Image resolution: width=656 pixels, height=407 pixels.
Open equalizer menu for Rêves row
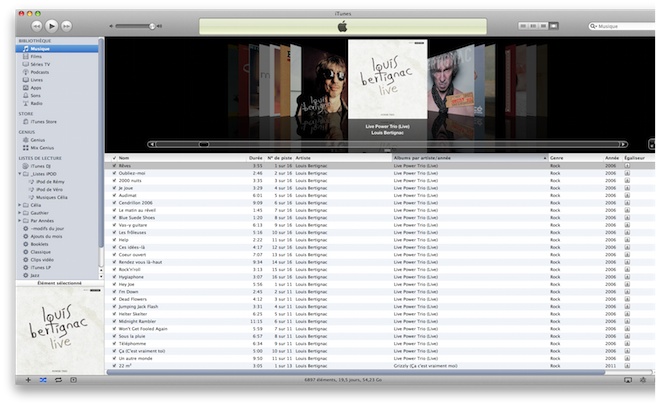tap(627, 166)
